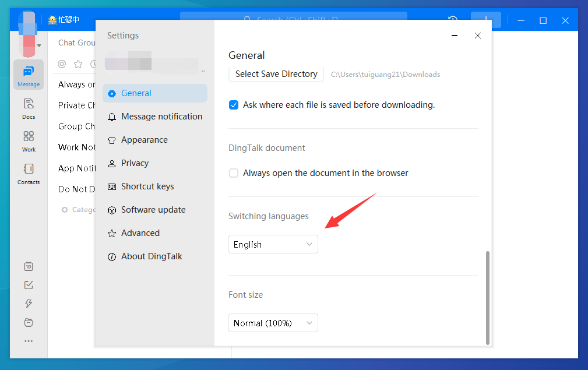Click the gear icon beside Category
The height and width of the screenshot is (370, 588).
pyautogui.click(x=65, y=210)
